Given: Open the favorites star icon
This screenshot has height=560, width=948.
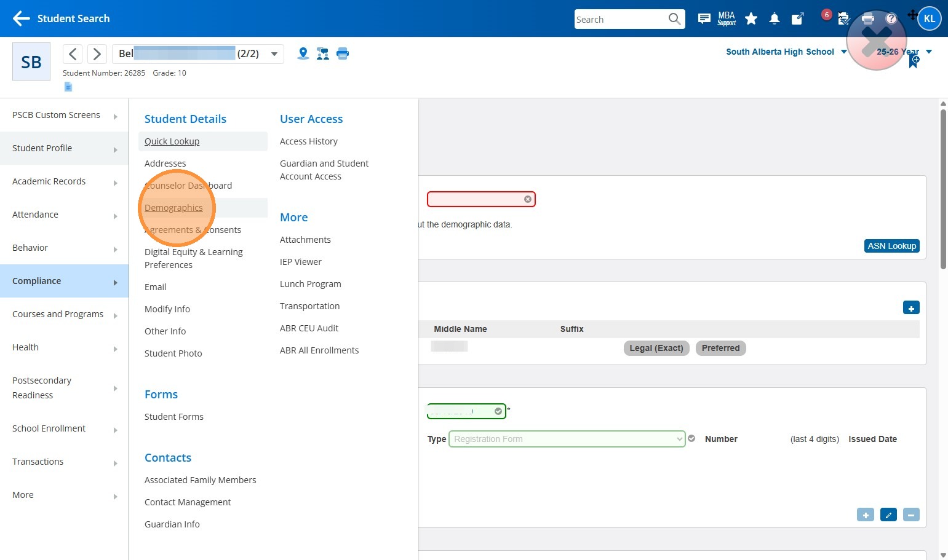Looking at the screenshot, I should [751, 19].
